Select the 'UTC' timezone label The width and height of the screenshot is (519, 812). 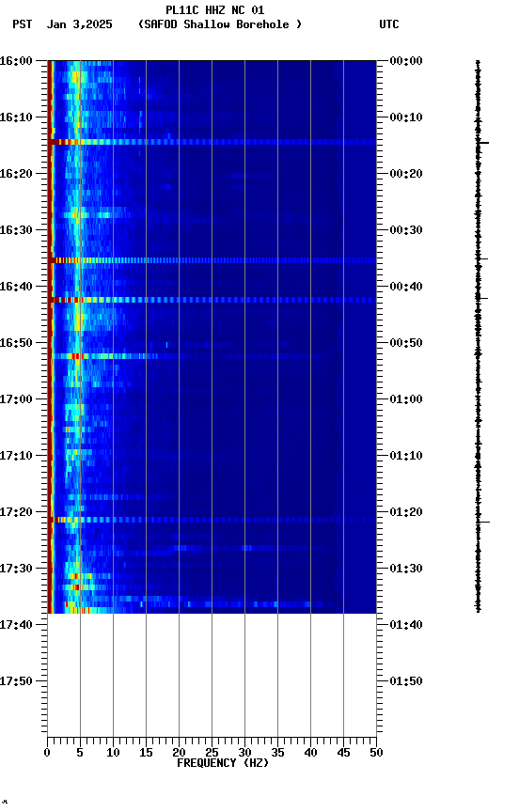(x=389, y=24)
